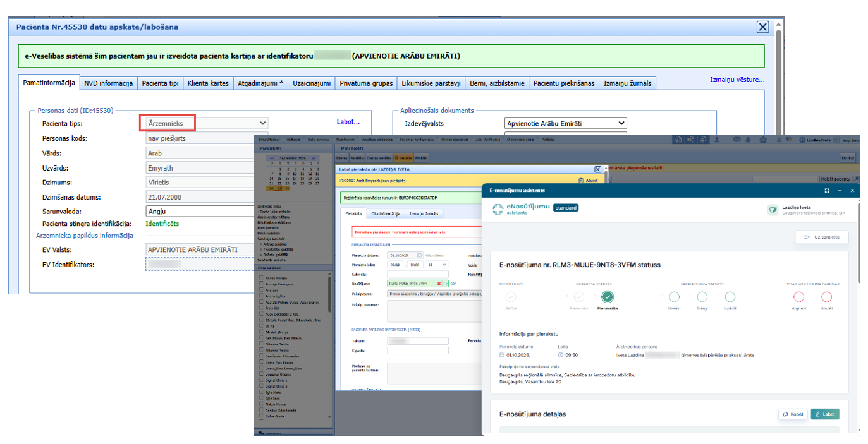Screen dimensions: 868x444
Task: Go to the previous month in the mini calendar
Action: (271, 159)
